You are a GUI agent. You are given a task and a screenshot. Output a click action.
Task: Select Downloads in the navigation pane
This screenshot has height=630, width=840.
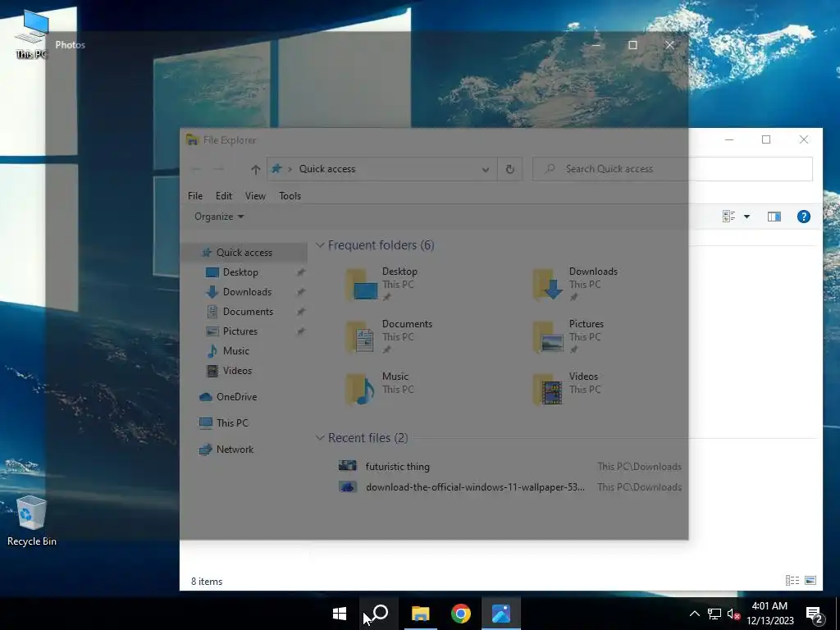point(247,292)
